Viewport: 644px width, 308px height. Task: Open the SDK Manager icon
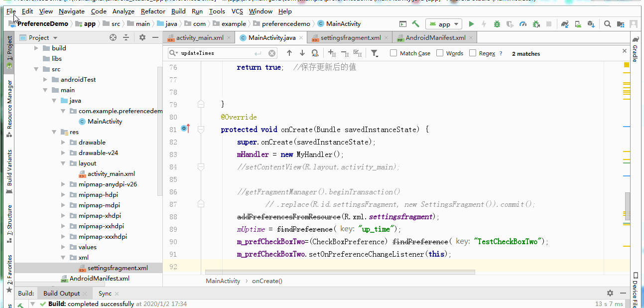click(592, 23)
